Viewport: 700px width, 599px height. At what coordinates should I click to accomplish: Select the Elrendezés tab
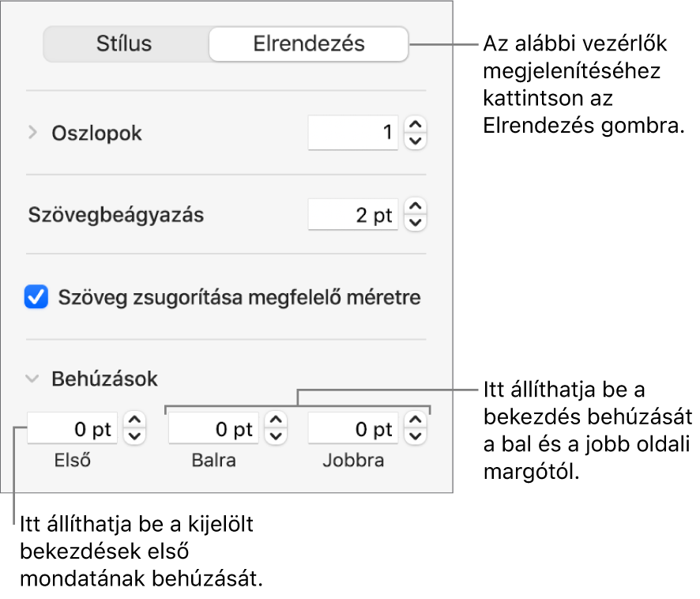tap(309, 43)
